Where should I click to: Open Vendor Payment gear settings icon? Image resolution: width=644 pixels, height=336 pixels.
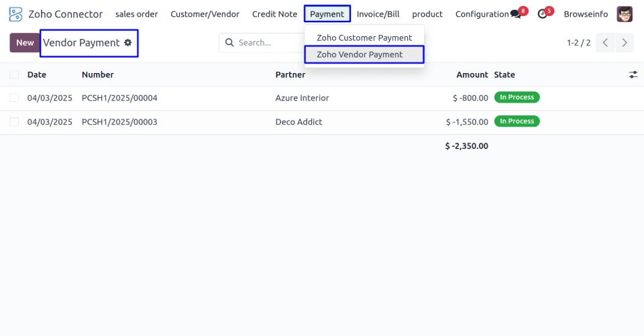tap(127, 43)
